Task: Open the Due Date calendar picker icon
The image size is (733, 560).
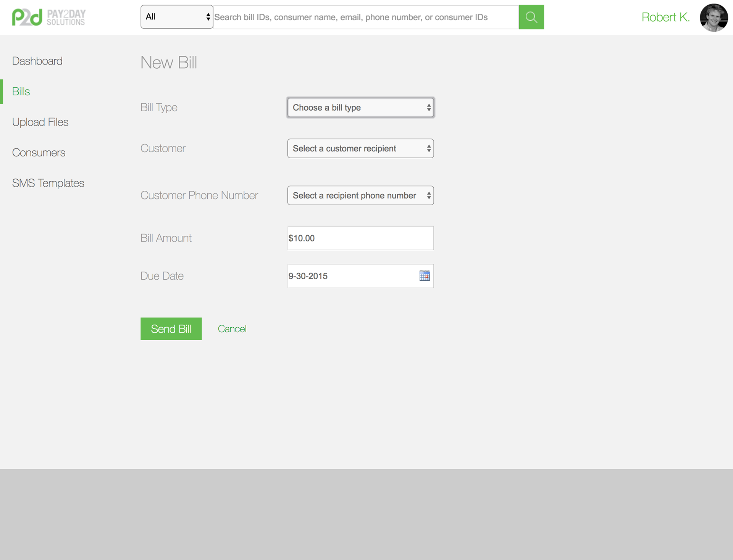Action: (424, 276)
